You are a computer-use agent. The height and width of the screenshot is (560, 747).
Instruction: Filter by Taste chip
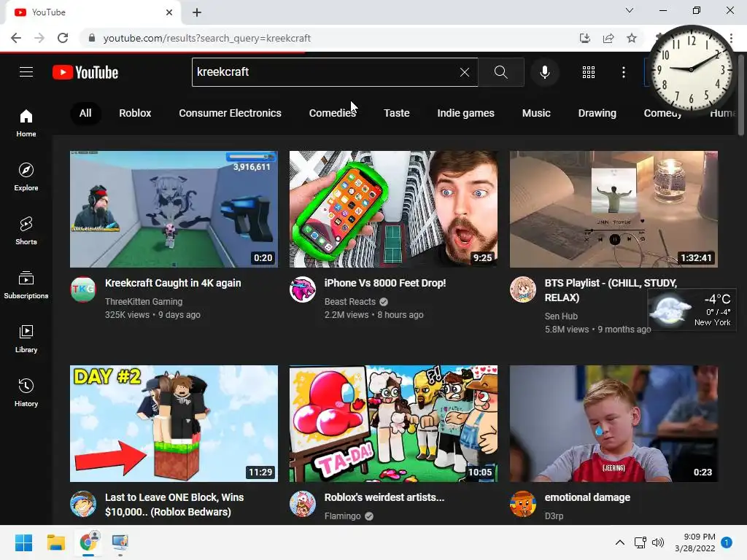pos(396,113)
